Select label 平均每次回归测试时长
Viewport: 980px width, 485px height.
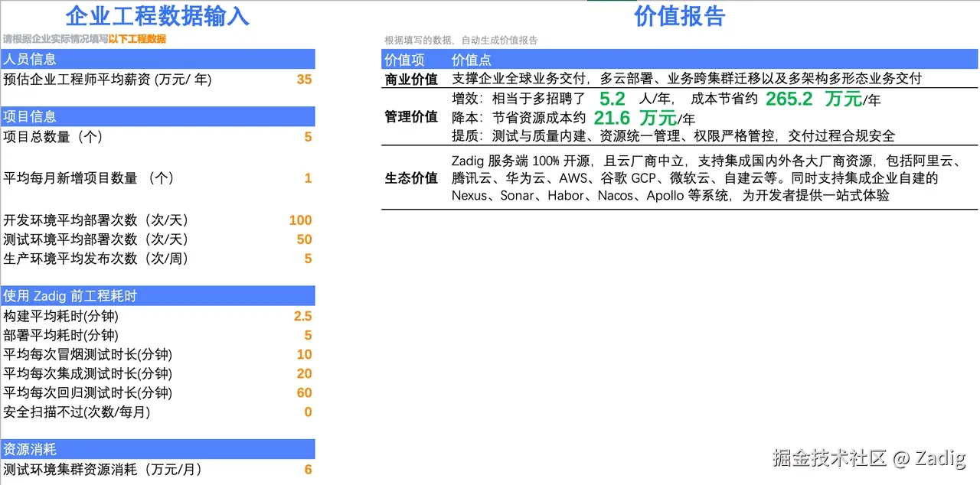pyautogui.click(x=88, y=392)
